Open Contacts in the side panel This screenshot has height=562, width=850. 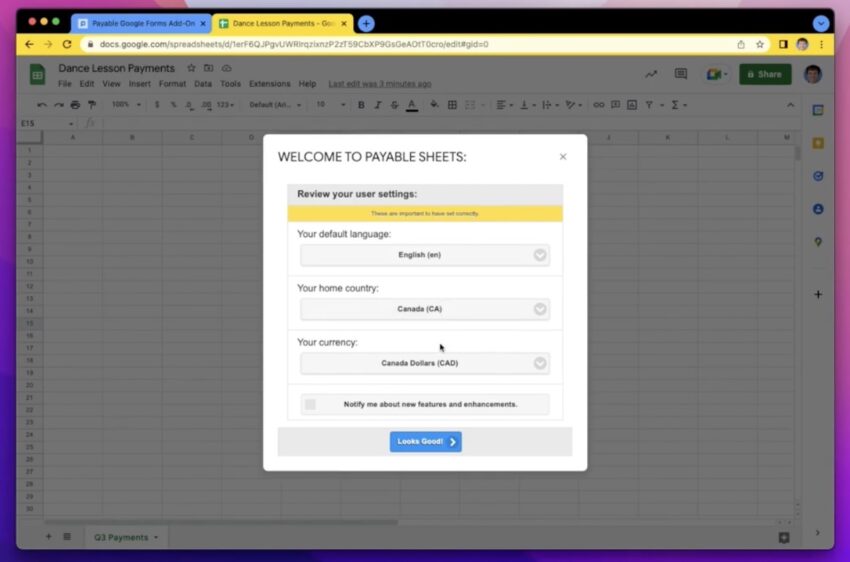(818, 209)
